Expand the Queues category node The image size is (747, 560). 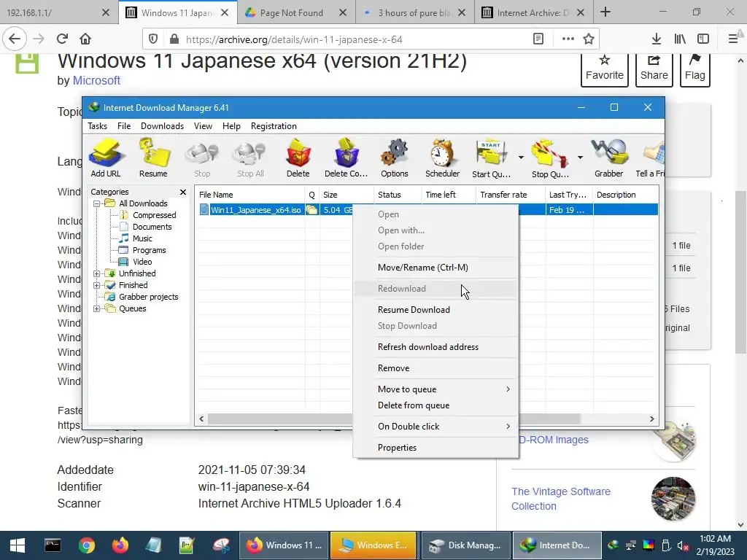coord(97,308)
